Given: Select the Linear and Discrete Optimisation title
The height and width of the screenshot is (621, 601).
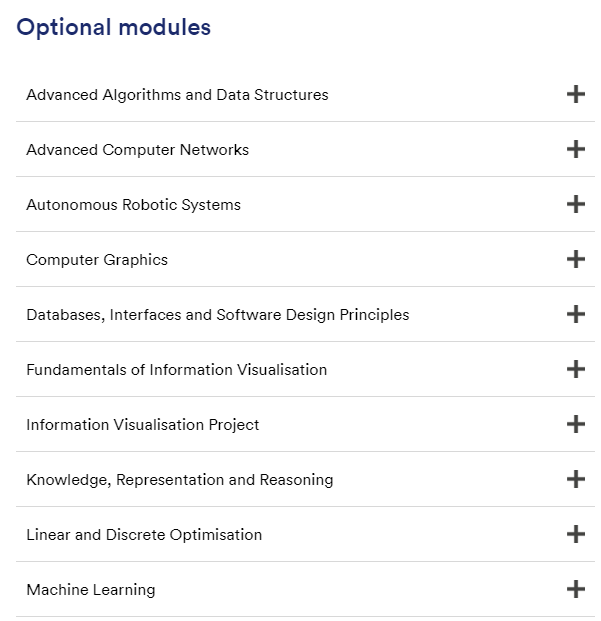Looking at the screenshot, I should (x=144, y=535).
